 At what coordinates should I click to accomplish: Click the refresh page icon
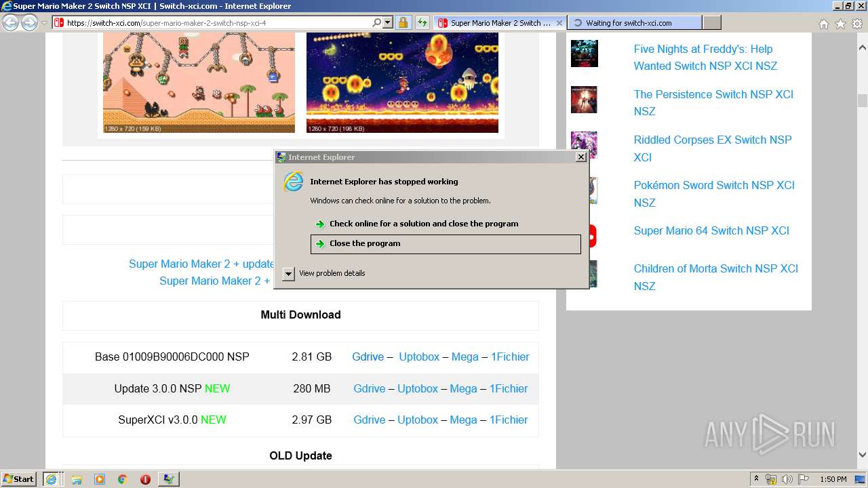(422, 22)
